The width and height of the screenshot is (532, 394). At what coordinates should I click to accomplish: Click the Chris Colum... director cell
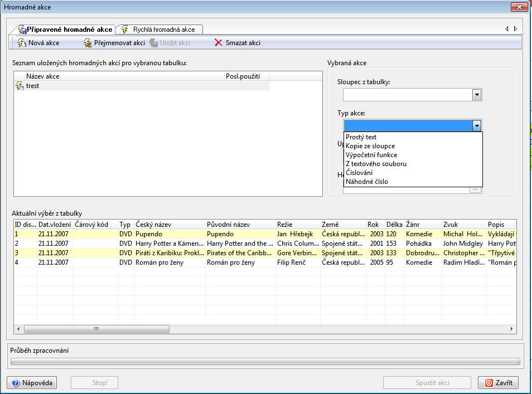pos(298,244)
